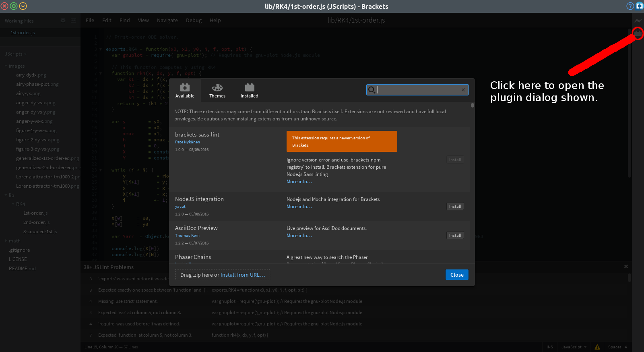Open the LICENSE file

coord(18,259)
